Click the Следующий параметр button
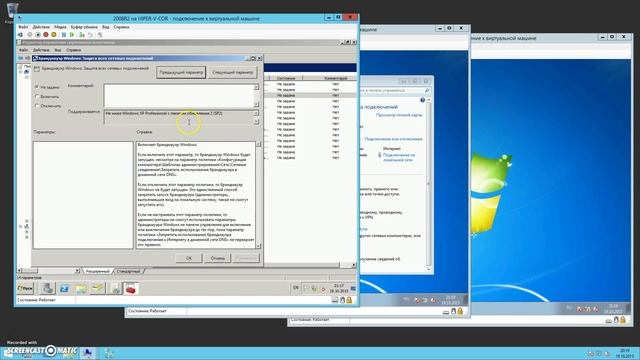Image resolution: width=640 pixels, height=360 pixels. [x=233, y=72]
